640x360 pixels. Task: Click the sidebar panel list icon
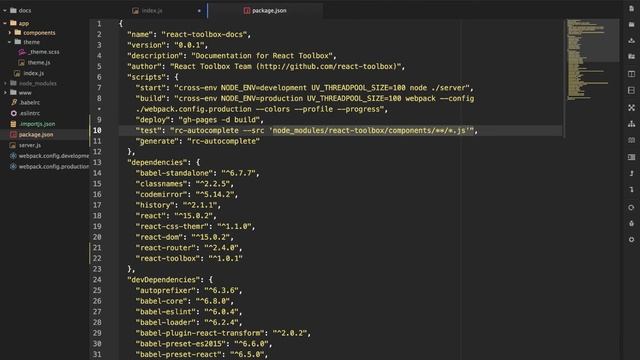[631, 157]
